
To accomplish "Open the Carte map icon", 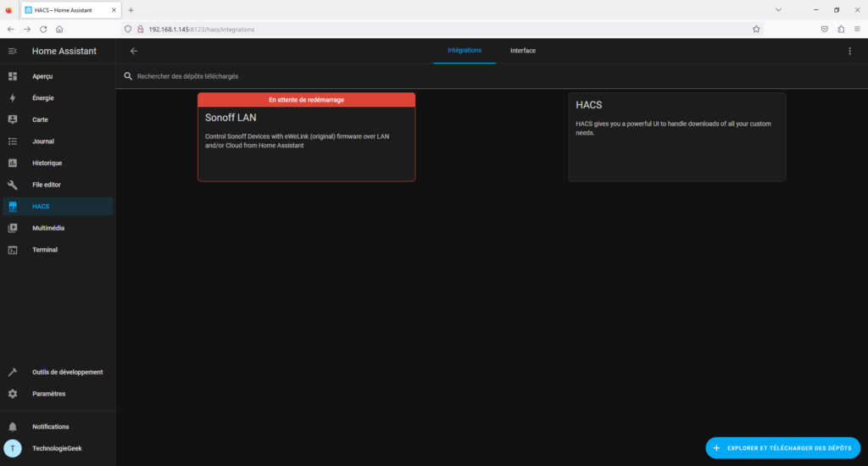I will pyautogui.click(x=13, y=119).
